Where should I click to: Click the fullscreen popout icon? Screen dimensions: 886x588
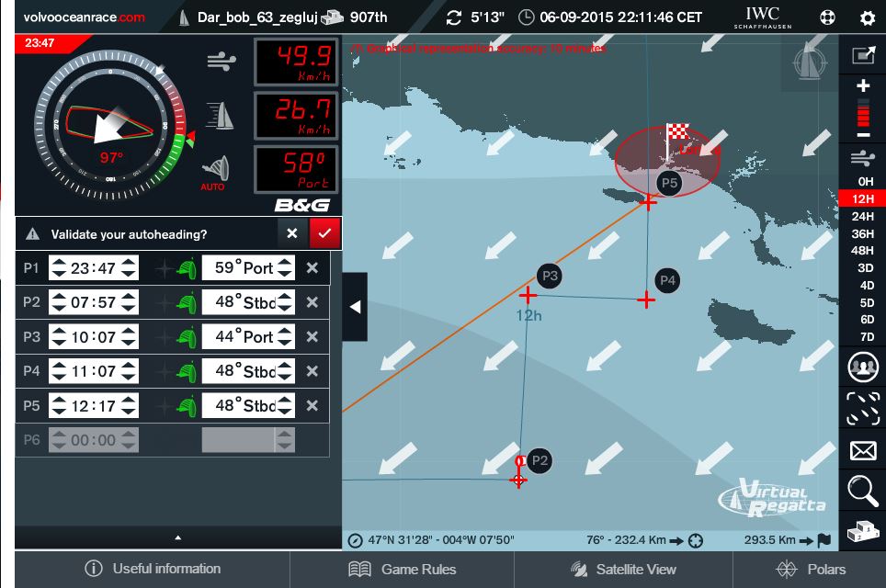pyautogui.click(x=862, y=55)
